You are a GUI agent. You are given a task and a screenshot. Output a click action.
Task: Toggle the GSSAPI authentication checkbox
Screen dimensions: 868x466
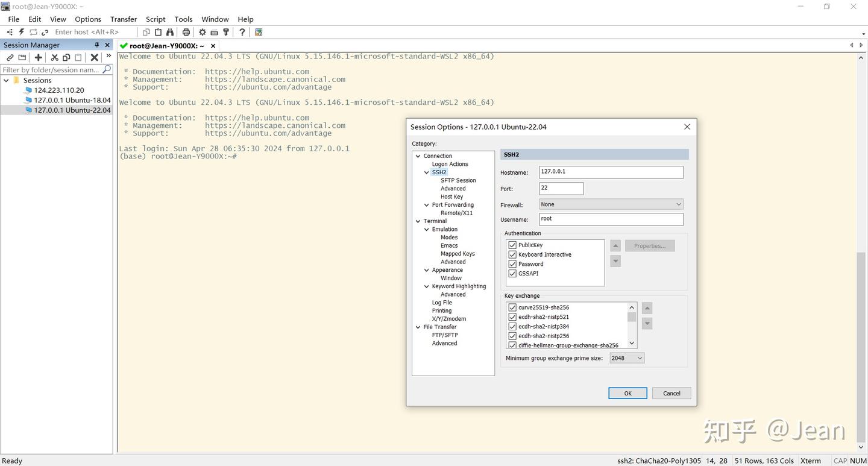click(512, 274)
